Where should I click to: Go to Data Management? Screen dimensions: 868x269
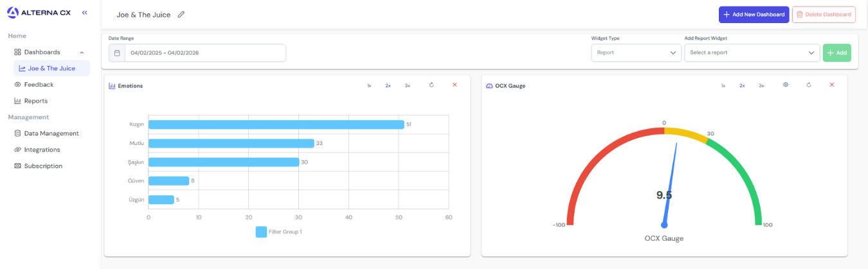coord(51,133)
